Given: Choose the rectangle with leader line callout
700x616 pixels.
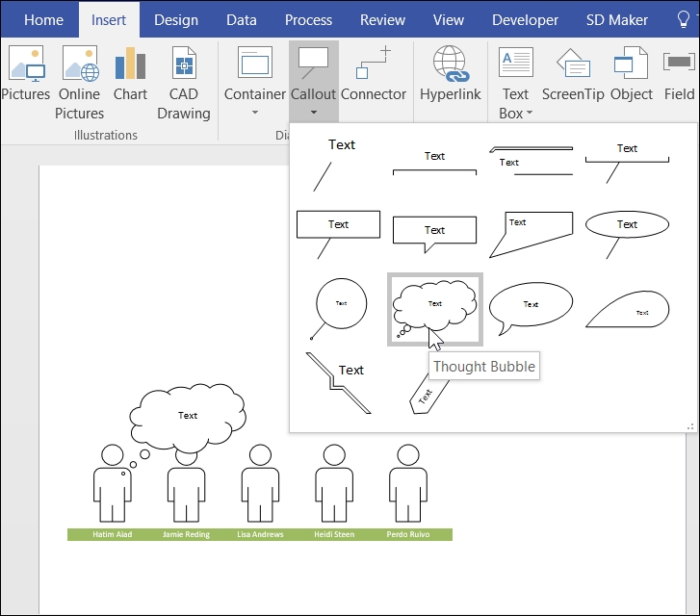Looking at the screenshot, I should [x=338, y=235].
